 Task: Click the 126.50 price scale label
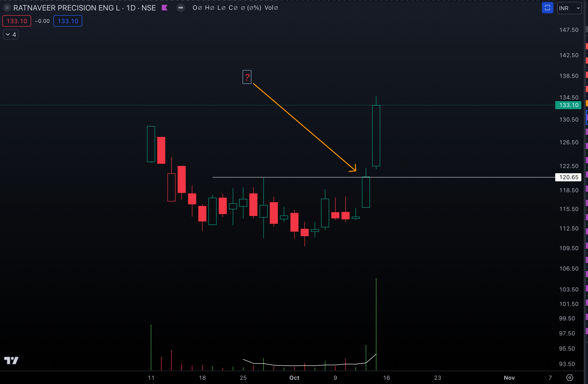[569, 142]
